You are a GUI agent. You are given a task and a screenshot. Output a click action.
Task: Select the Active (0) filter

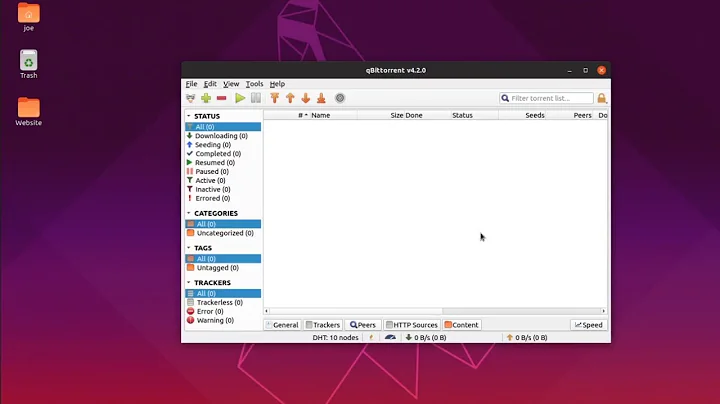[223, 180]
